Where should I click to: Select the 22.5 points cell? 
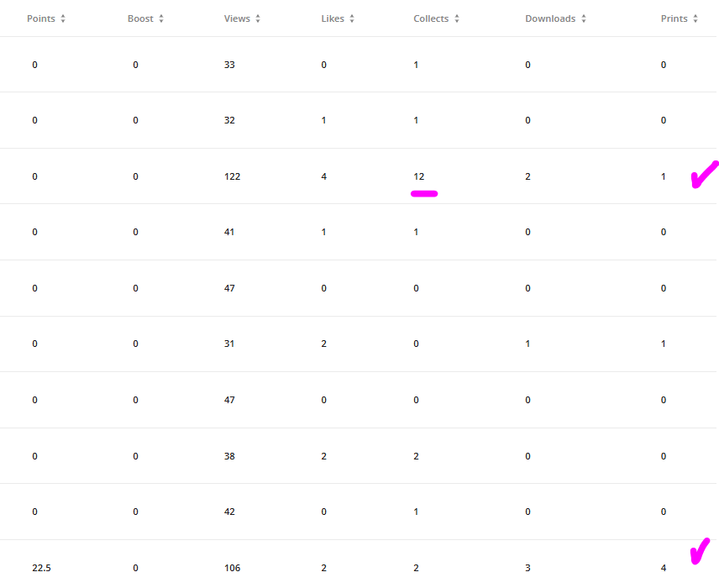tap(41, 568)
